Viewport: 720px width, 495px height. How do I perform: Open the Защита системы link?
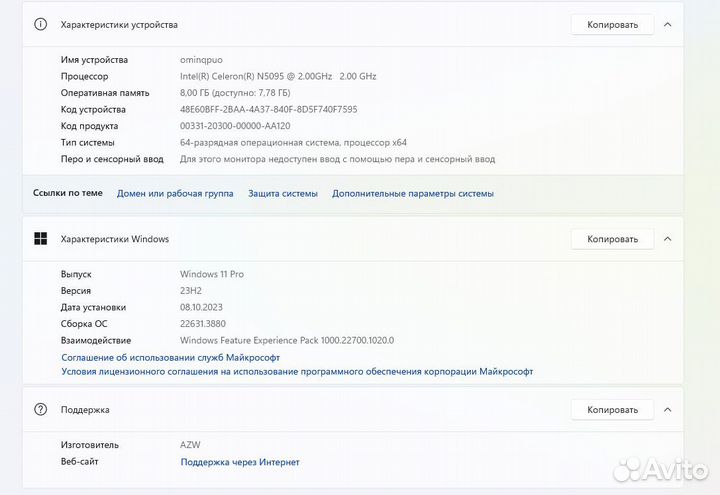click(x=283, y=194)
